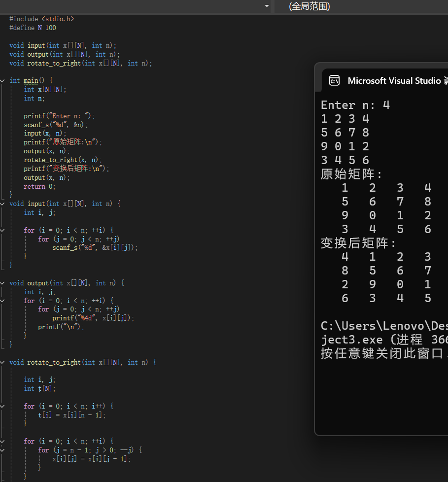Click the console window's terminal icon
Screen dimensions: 448x482
pyautogui.click(x=334, y=80)
